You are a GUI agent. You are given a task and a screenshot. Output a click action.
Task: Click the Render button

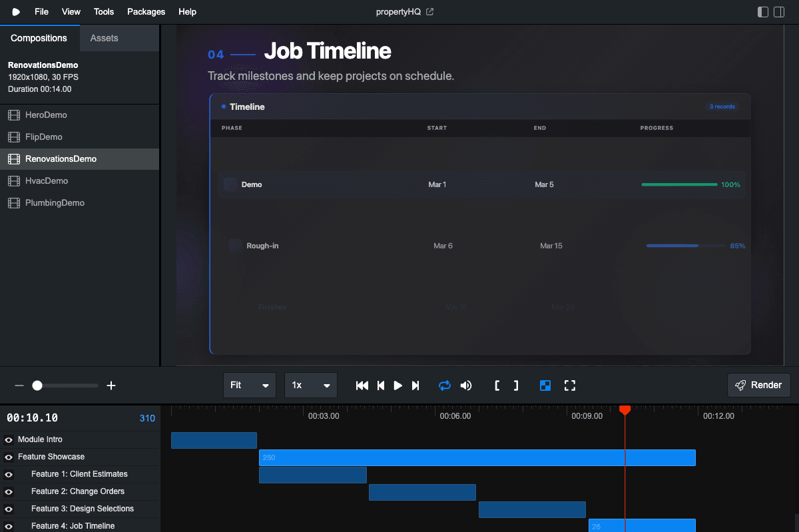point(758,385)
